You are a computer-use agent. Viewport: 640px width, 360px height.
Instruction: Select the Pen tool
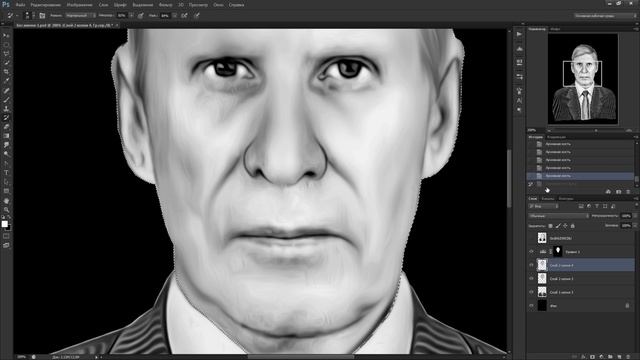6,163
